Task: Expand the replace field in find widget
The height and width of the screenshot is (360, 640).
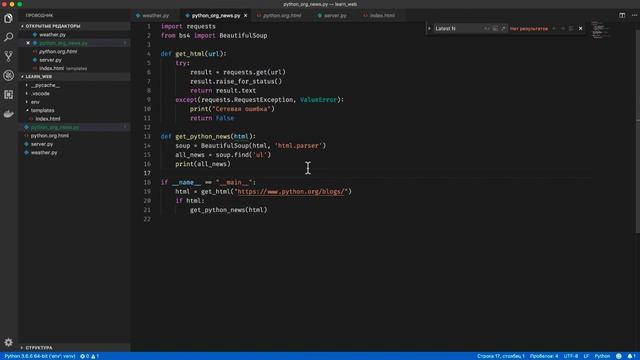Action: (429, 29)
